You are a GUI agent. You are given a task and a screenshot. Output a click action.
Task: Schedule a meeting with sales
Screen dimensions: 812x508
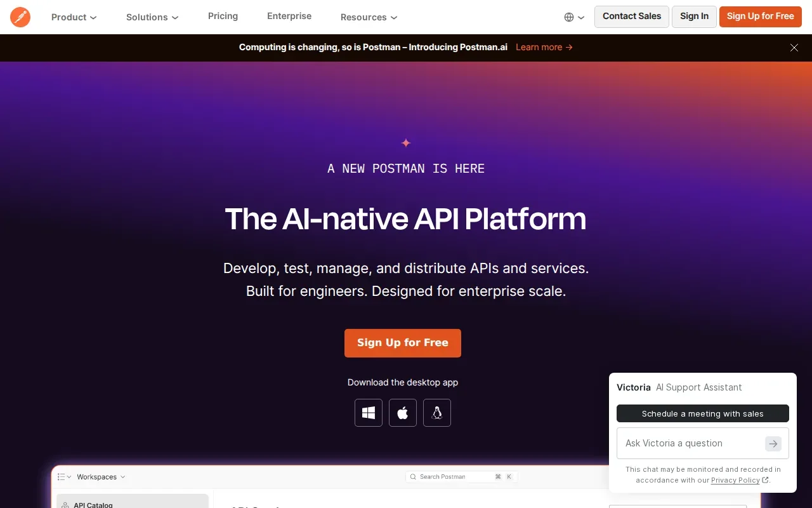[x=703, y=413]
